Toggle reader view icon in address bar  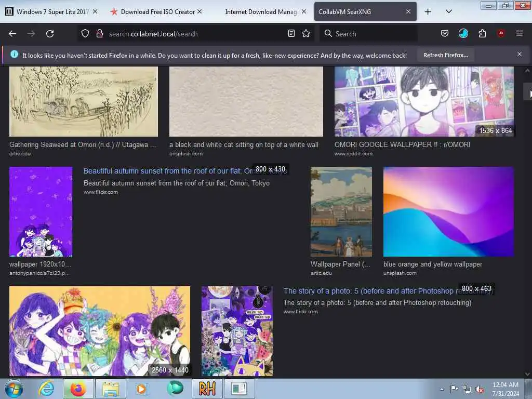point(291,33)
